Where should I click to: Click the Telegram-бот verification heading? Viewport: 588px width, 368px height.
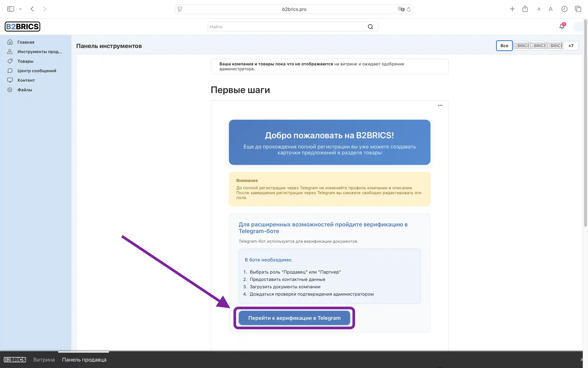tap(323, 228)
